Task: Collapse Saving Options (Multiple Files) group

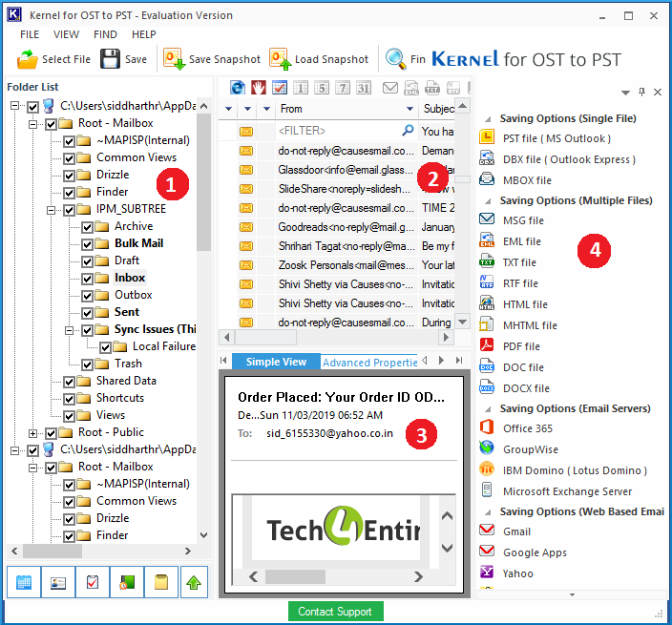Action: tap(488, 201)
